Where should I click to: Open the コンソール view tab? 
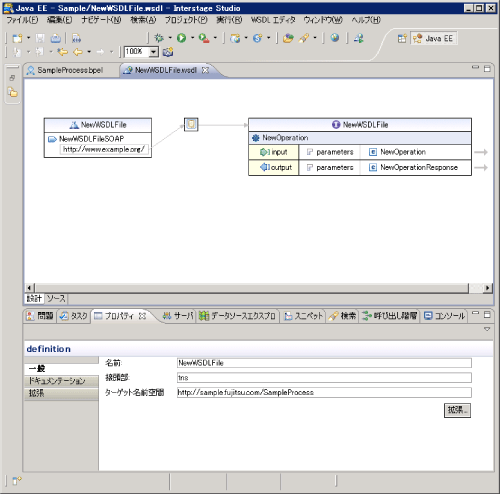(444, 316)
